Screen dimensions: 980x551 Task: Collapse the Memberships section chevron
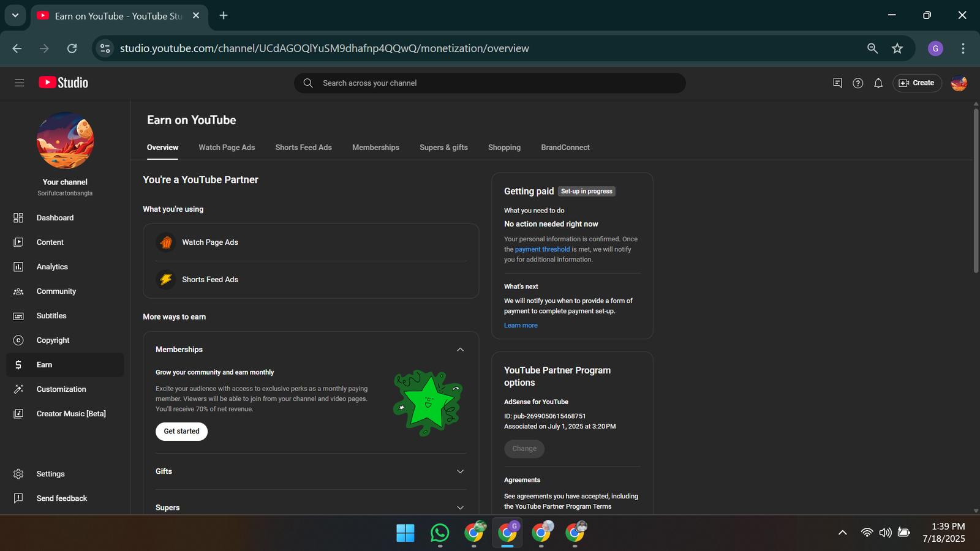460,350
